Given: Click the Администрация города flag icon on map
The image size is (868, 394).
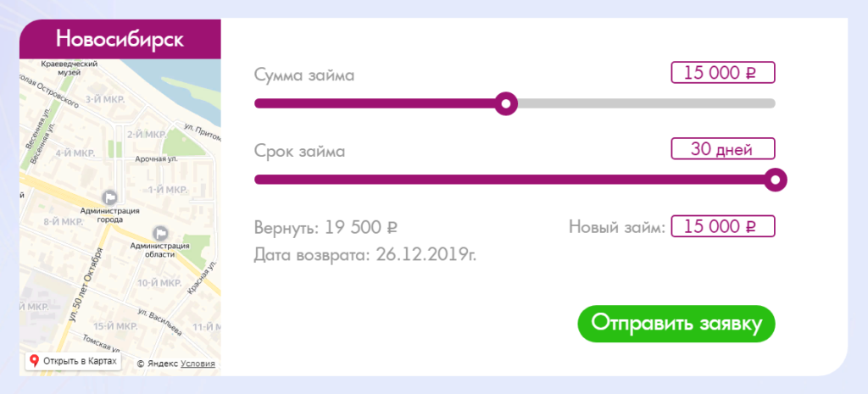Looking at the screenshot, I should point(108,197).
